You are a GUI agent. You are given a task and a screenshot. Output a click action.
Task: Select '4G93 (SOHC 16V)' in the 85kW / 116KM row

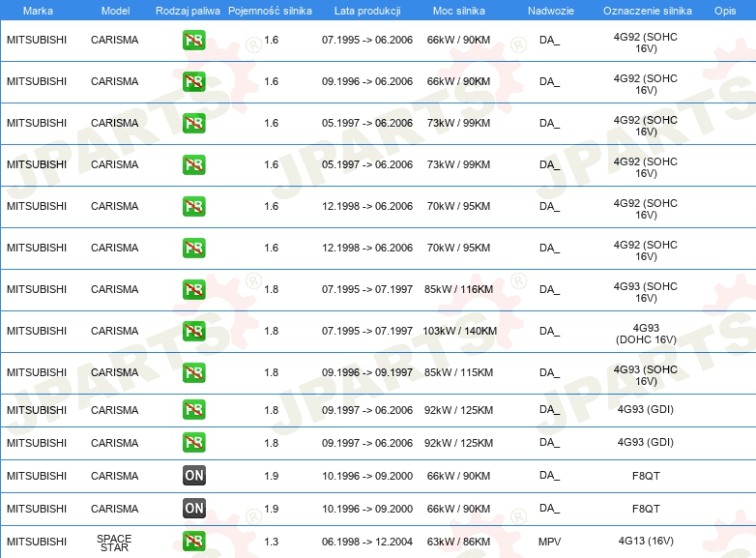pos(646,292)
